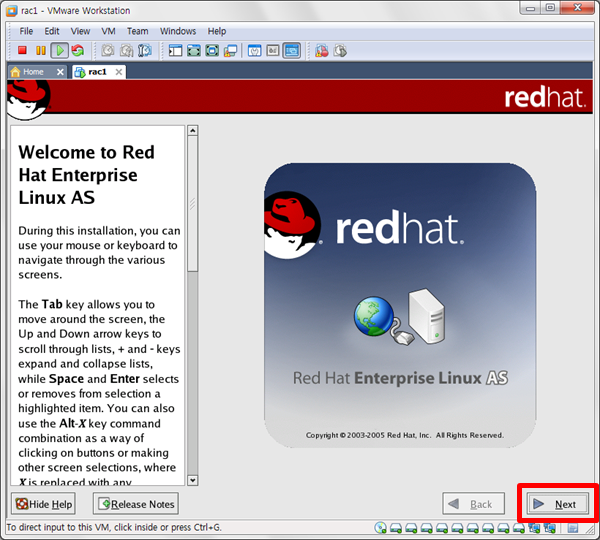The height and width of the screenshot is (540, 600).
Task: Click the 'Welcome to Red Hat Enterprise Linux AS' heading
Action: click(86, 175)
